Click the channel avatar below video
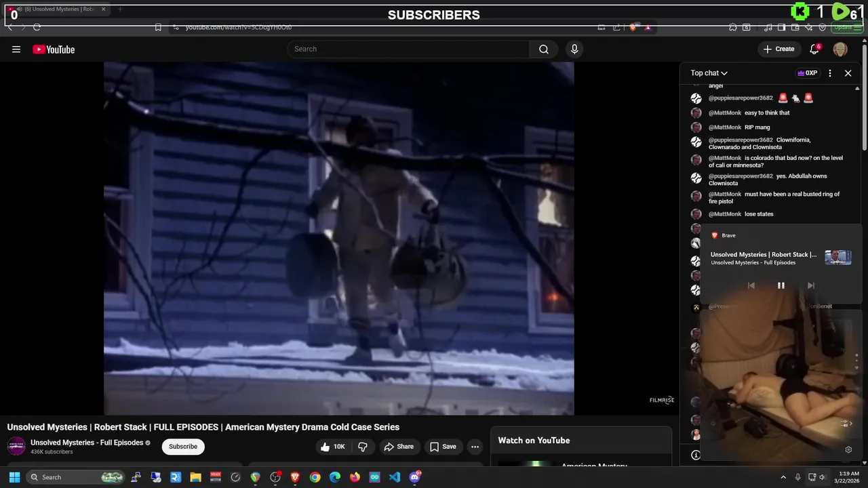The width and height of the screenshot is (868, 488). 16,447
